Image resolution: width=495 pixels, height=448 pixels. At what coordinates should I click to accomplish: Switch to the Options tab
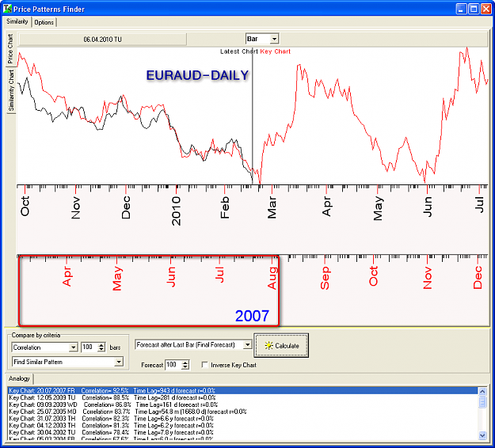[x=44, y=22]
